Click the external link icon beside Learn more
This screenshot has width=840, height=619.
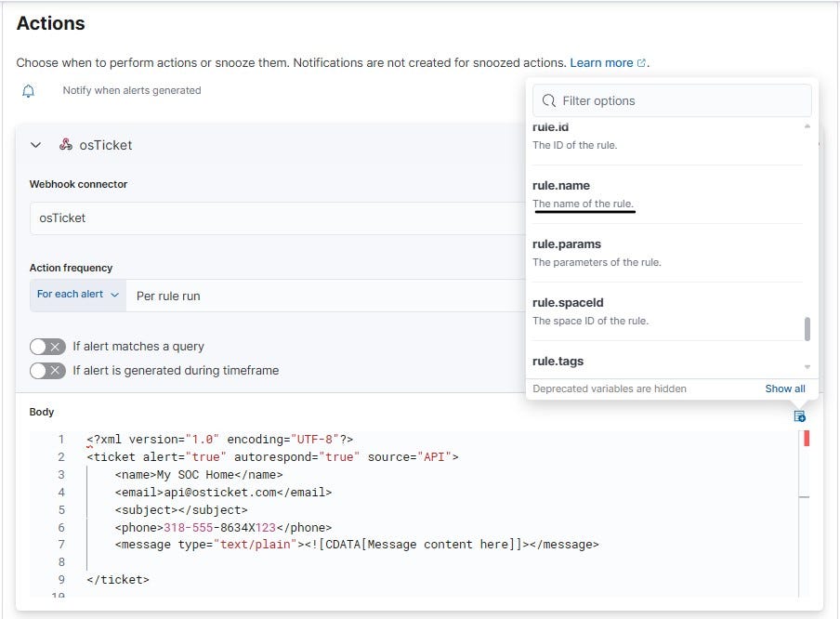point(641,63)
